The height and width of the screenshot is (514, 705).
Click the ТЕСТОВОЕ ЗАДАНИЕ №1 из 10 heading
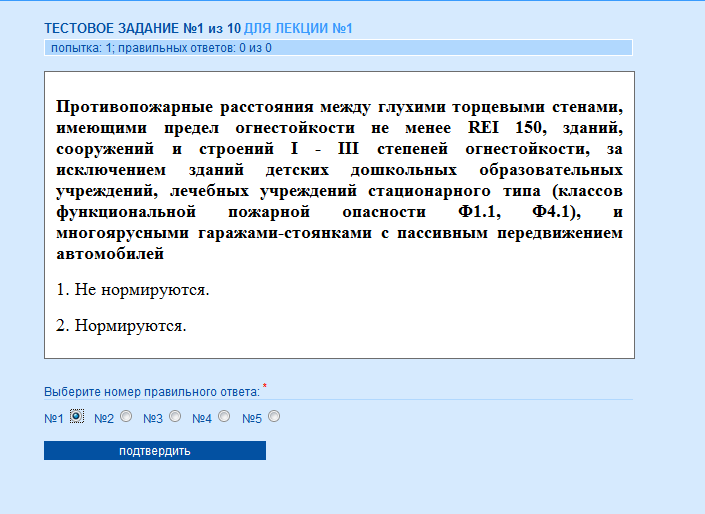[143, 29]
